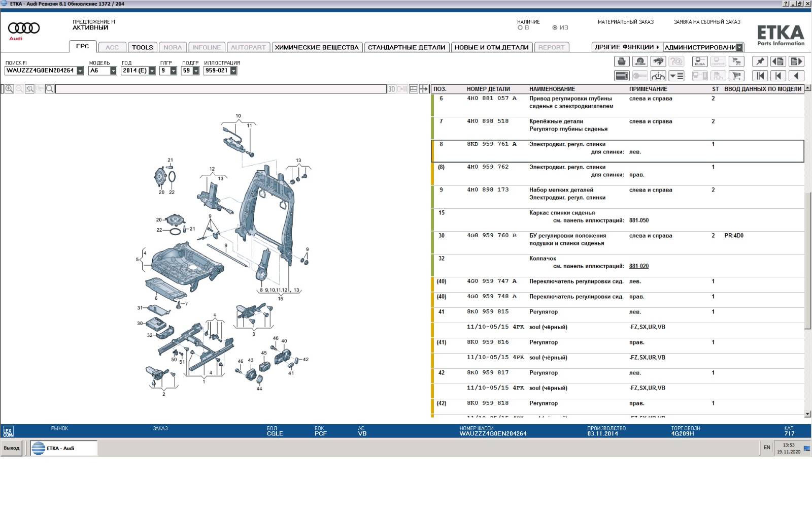Select part number 4G8 959 760 B

click(492, 236)
